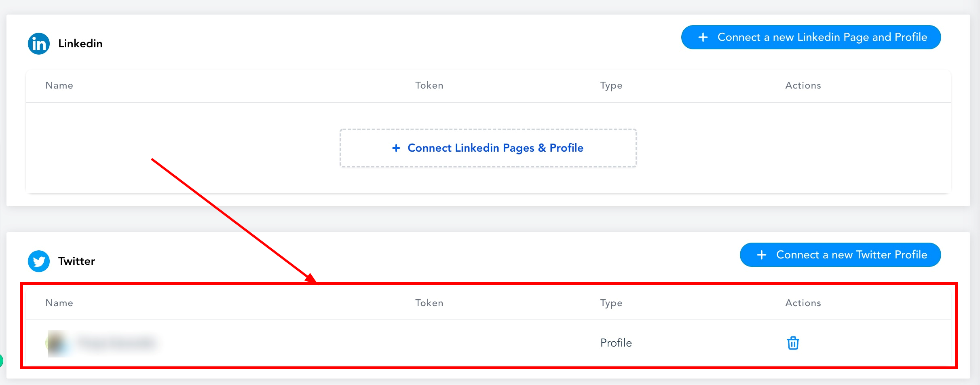
Task: Click Connect a new Linkedin Page and Profile
Action: click(x=811, y=37)
